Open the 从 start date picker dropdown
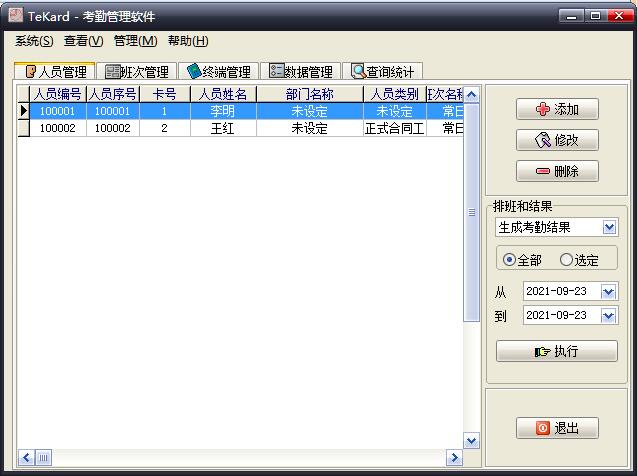This screenshot has width=637, height=476. [x=609, y=292]
